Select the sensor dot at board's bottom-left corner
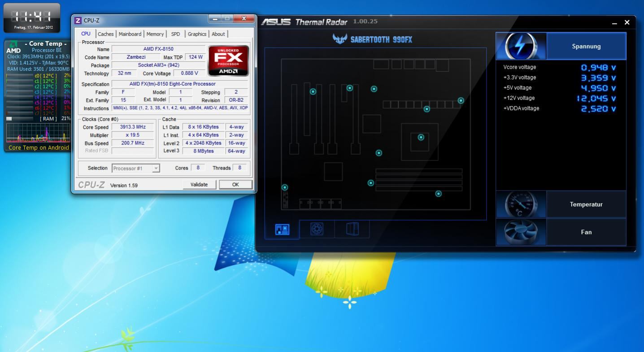This screenshot has width=644, height=352. (285, 187)
